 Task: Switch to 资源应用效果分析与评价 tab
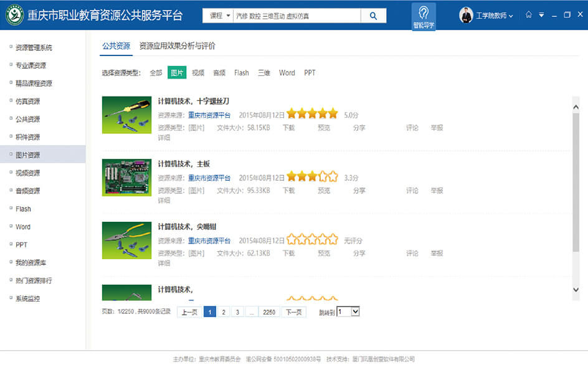(177, 46)
